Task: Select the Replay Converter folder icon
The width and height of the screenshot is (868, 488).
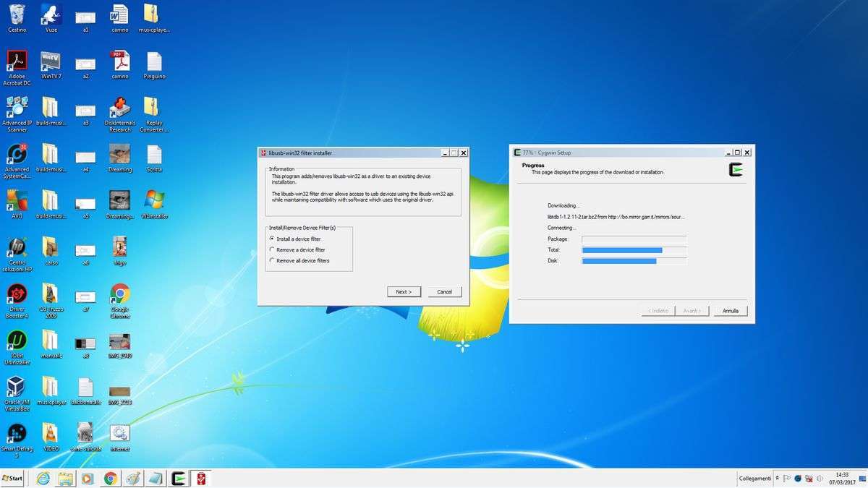Action: click(x=154, y=114)
